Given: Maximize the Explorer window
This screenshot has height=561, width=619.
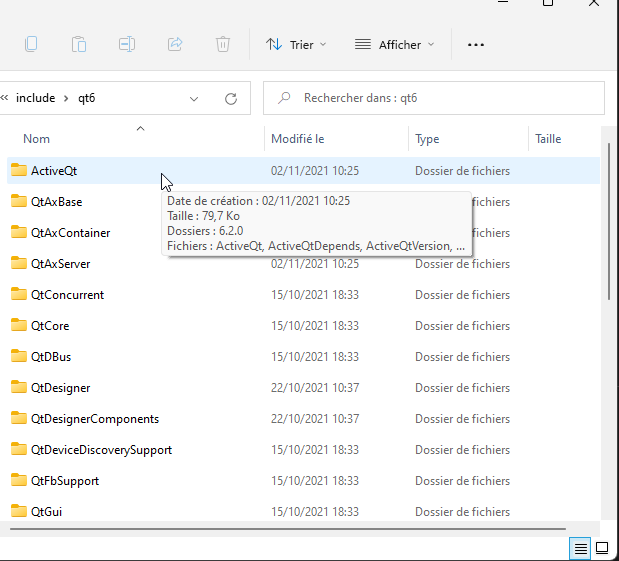Looking at the screenshot, I should click(548, 3).
